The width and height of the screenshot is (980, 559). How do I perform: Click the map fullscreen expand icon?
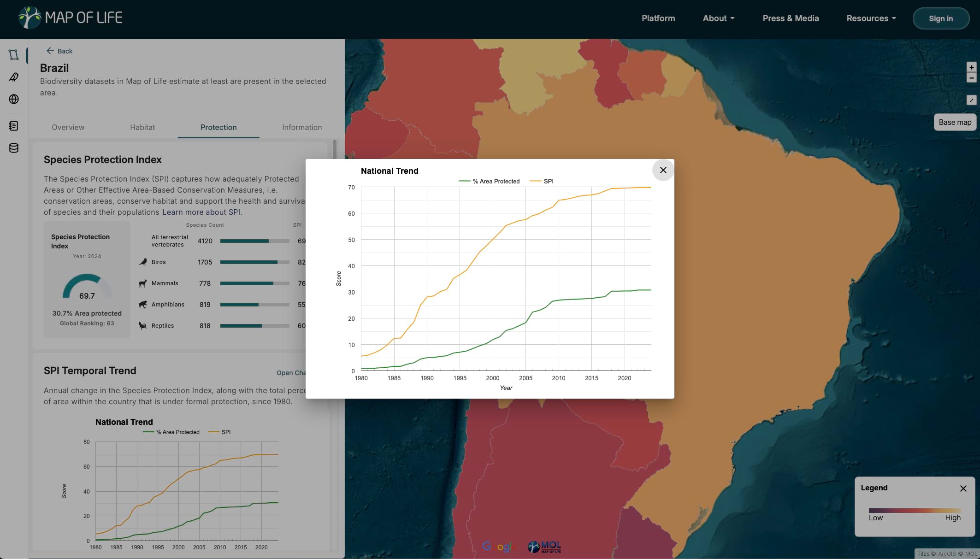[x=971, y=100]
